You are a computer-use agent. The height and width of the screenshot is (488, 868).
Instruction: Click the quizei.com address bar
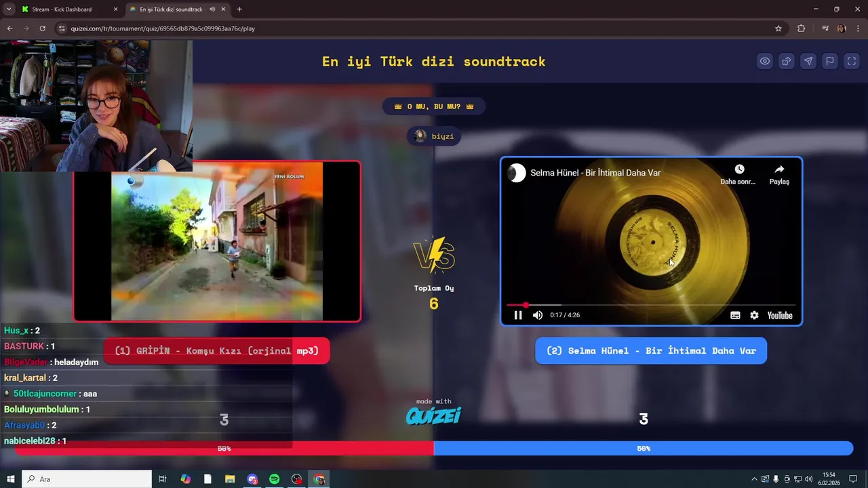[x=414, y=28]
